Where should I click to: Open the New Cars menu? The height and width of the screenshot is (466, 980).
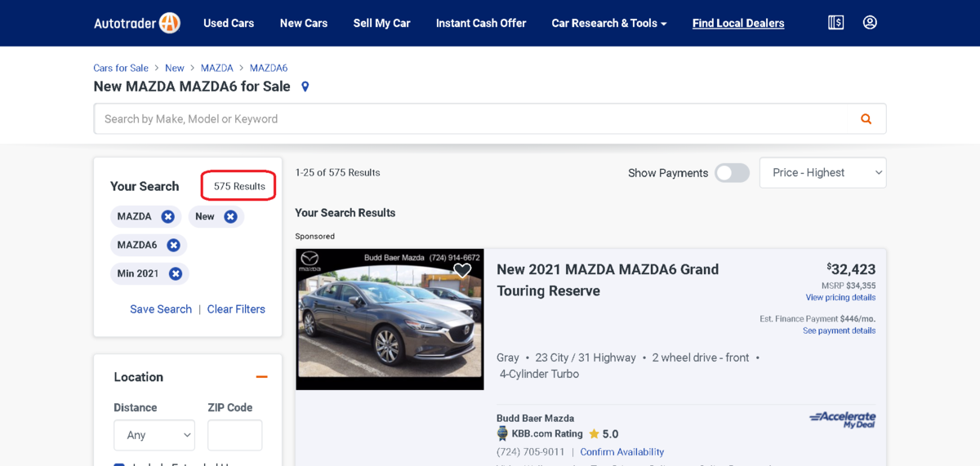(304, 23)
